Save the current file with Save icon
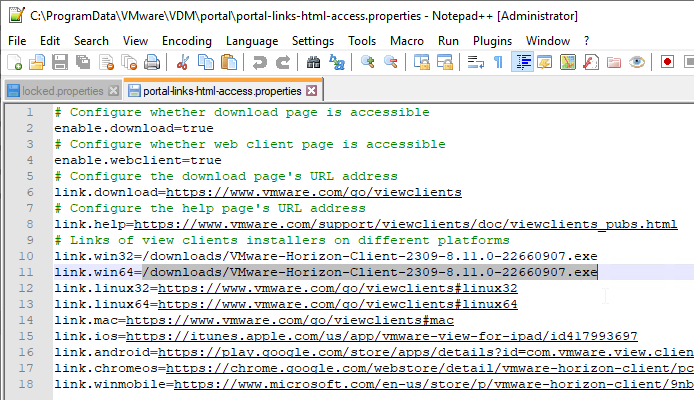The width and height of the screenshot is (694, 400). coord(60,62)
